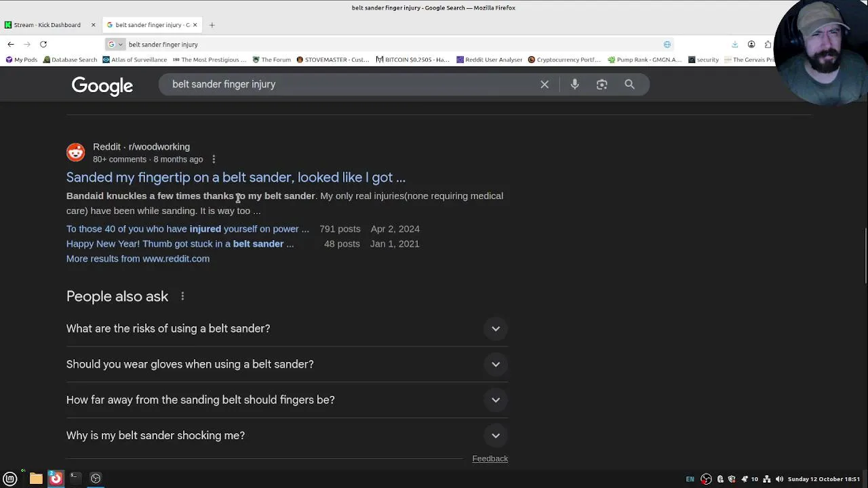Close the belt sander finger injury tab
Screen dimensions: 868x488
[195, 25]
